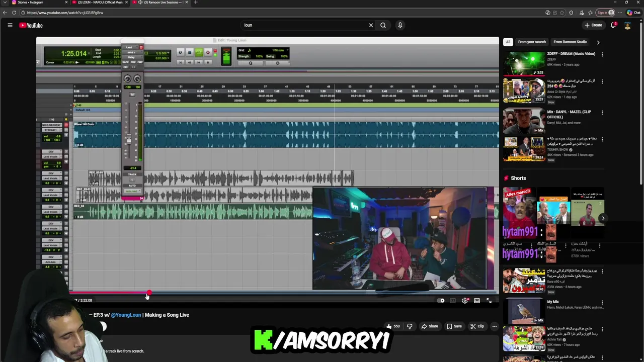Image resolution: width=644 pixels, height=362 pixels.
Task: Sign in via the browser profile button
Action: tap(605, 13)
